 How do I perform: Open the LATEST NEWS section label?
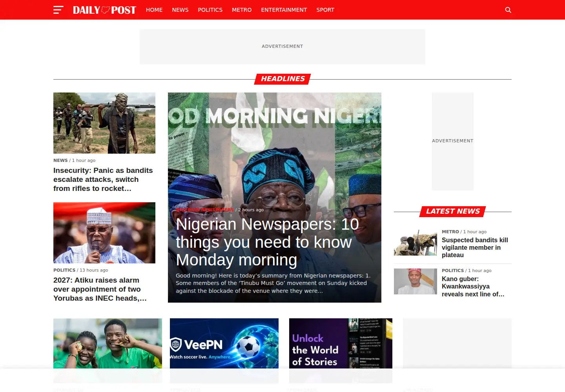453,211
